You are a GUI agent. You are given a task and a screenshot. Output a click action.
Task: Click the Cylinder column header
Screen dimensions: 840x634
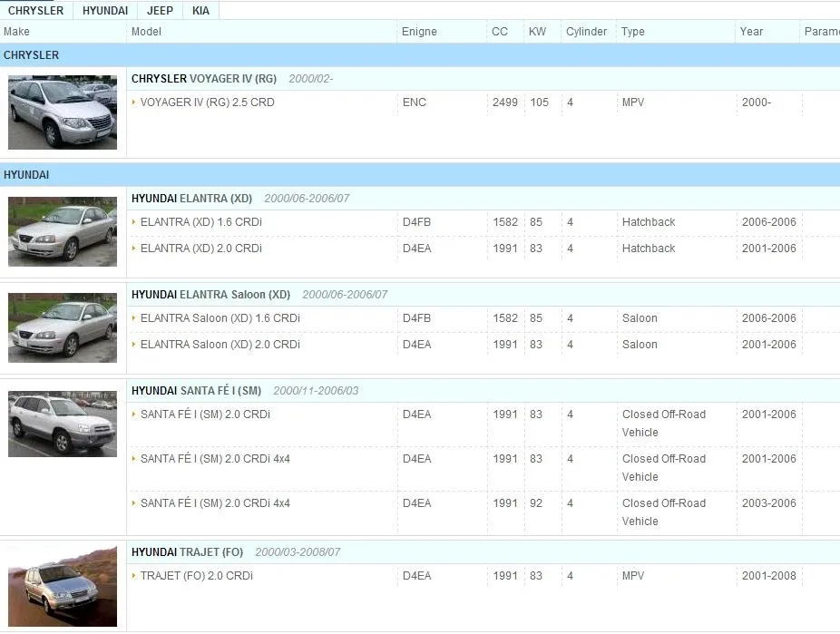click(587, 32)
